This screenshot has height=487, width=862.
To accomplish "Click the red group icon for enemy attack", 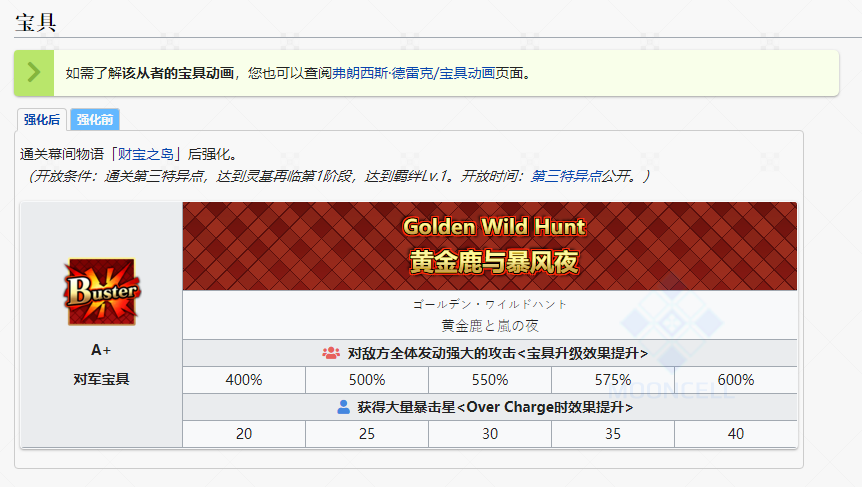I will pos(331,353).
